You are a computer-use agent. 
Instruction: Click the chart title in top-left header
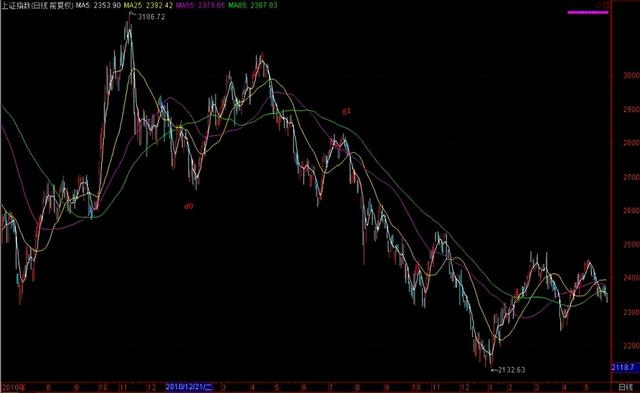tap(38, 5)
